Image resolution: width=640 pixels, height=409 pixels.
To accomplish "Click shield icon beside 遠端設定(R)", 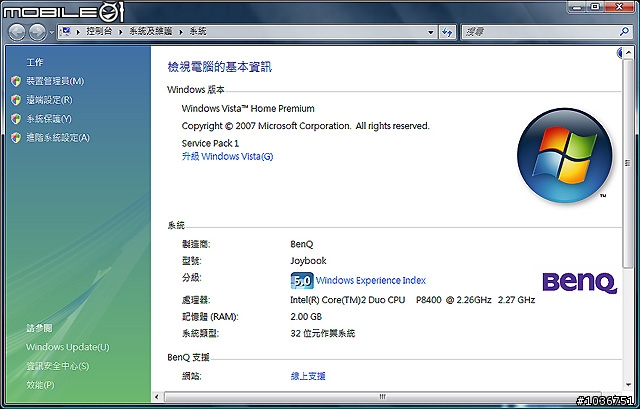I will (x=16, y=100).
